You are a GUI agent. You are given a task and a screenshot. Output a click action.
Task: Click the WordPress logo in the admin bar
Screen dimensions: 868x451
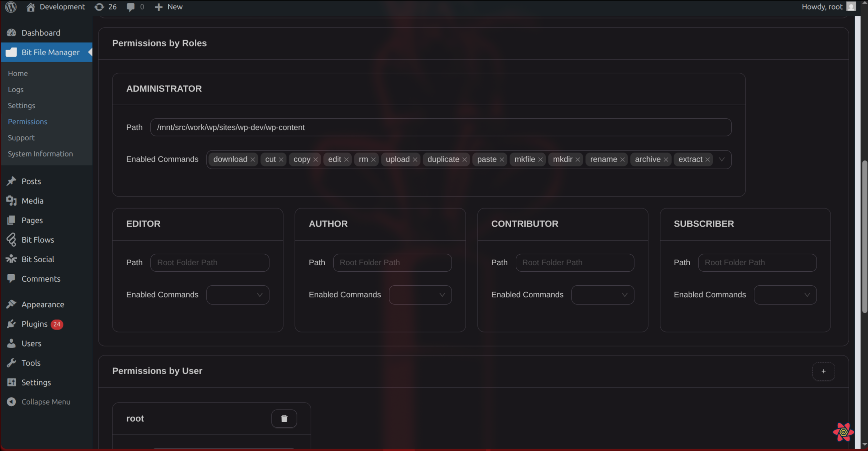(x=11, y=7)
